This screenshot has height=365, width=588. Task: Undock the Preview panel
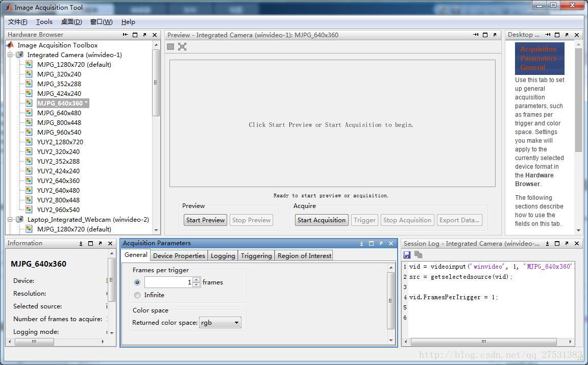(495, 35)
